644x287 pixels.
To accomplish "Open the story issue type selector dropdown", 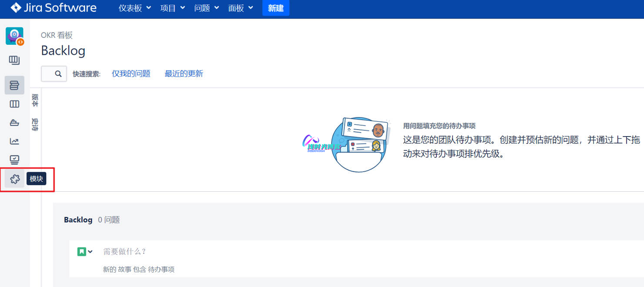I will tap(85, 251).
